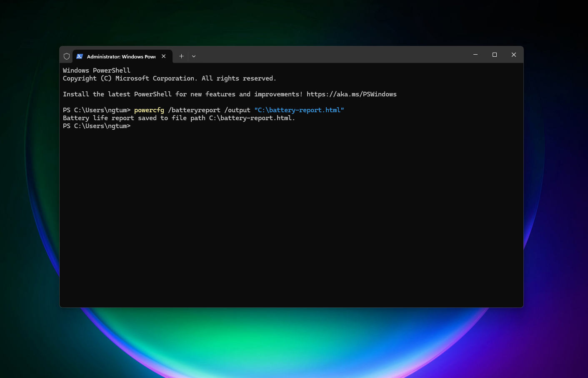
Task: Click the /output argument text
Action: (238, 110)
